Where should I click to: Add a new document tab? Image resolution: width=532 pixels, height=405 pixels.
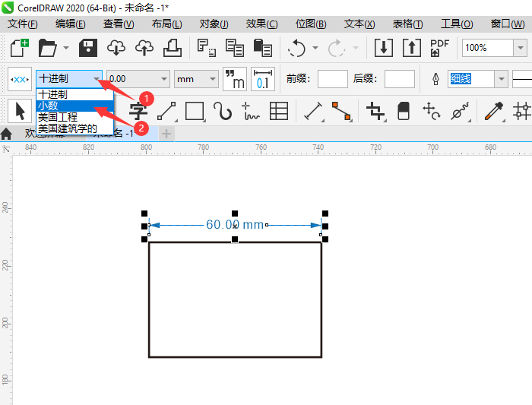[166, 134]
